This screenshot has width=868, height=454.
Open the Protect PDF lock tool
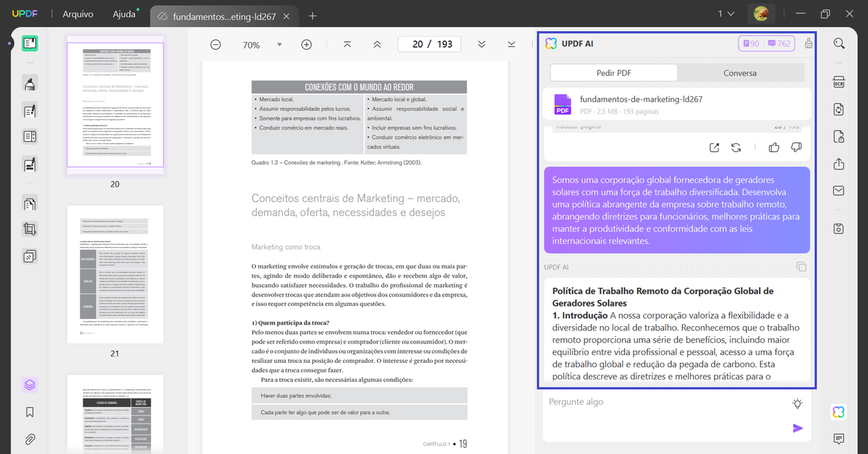(839, 137)
